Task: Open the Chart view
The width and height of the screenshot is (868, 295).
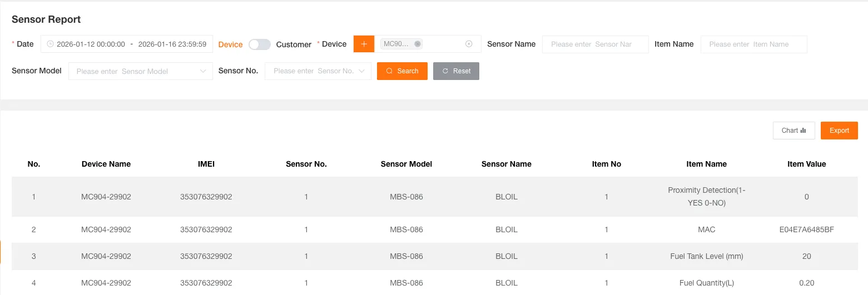Action: [793, 131]
